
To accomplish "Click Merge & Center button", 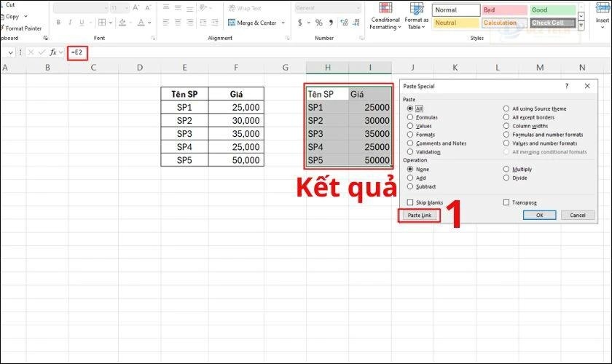I will click(253, 23).
